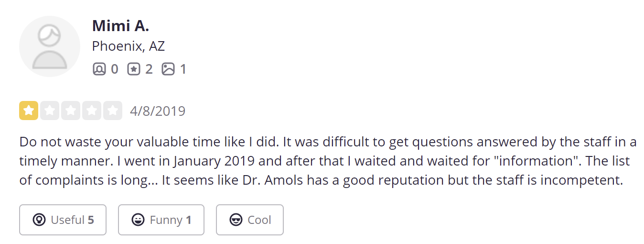Click the friends count icon
This screenshot has width=644, height=244.
99,69
